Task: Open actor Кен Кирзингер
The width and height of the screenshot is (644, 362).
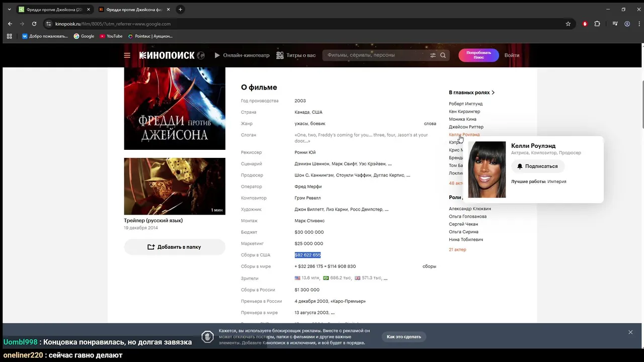Action: pos(464,112)
